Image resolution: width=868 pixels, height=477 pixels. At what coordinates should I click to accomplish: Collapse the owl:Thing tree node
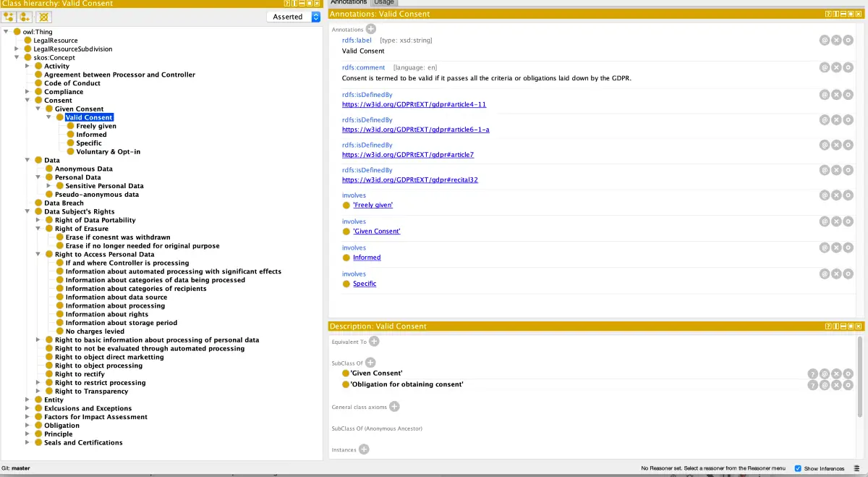tap(7, 32)
